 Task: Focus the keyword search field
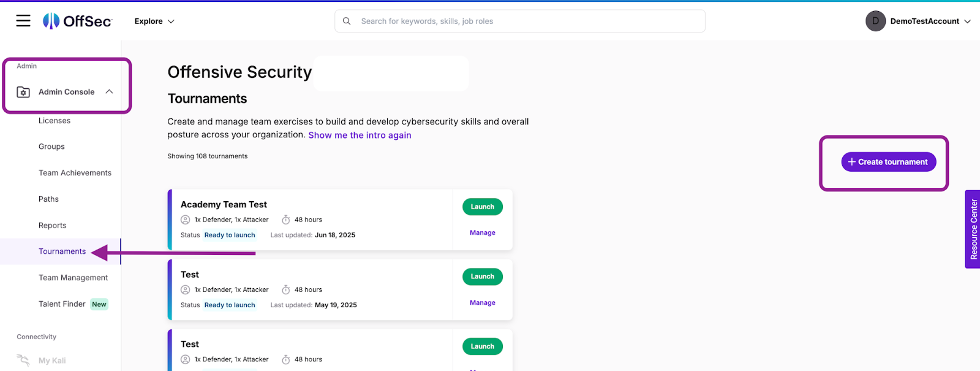527,21
